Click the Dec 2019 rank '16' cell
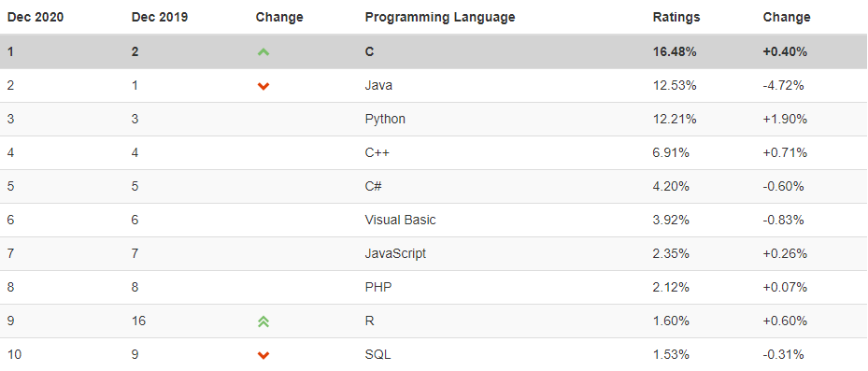 pyautogui.click(x=138, y=321)
